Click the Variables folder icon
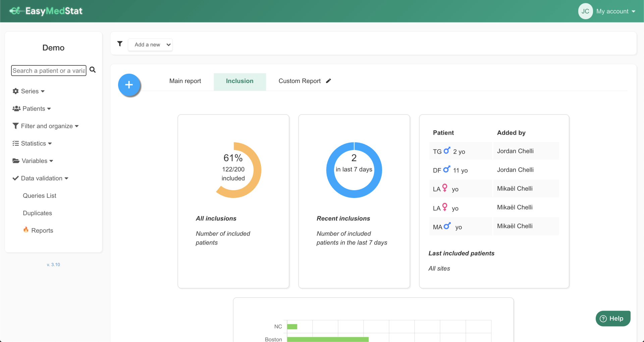Screen dimensions: 644x342 [16, 161]
